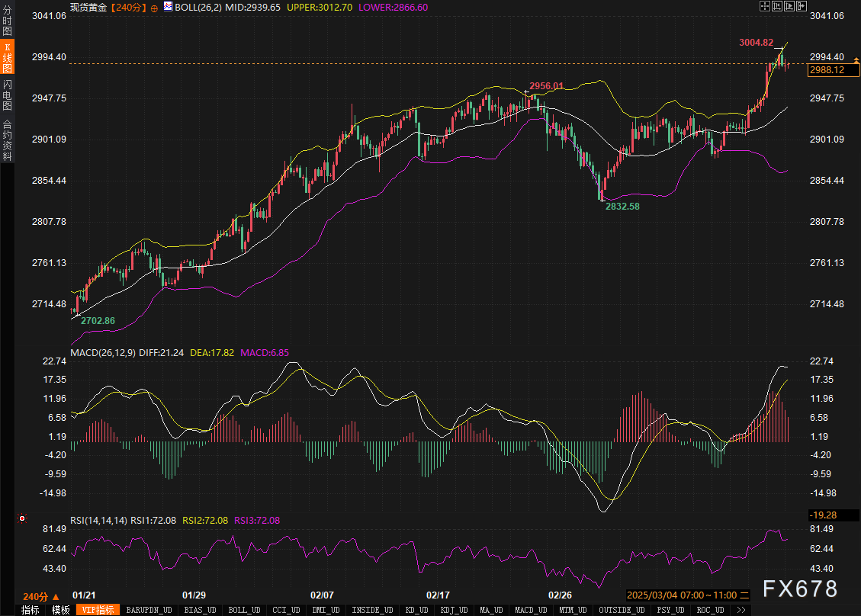
Task: Click the rightmost scroll-to-latest chart icon
Action: [x=802, y=6]
